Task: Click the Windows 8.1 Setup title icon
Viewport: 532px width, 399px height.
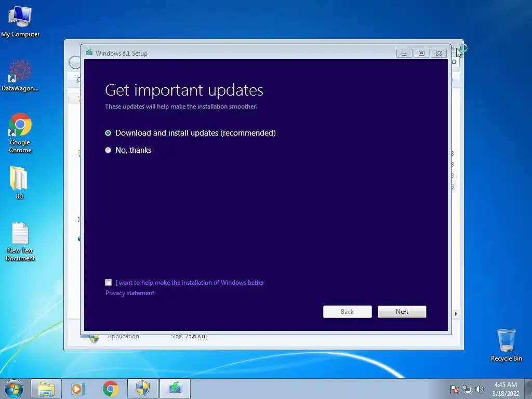Action: [89, 52]
